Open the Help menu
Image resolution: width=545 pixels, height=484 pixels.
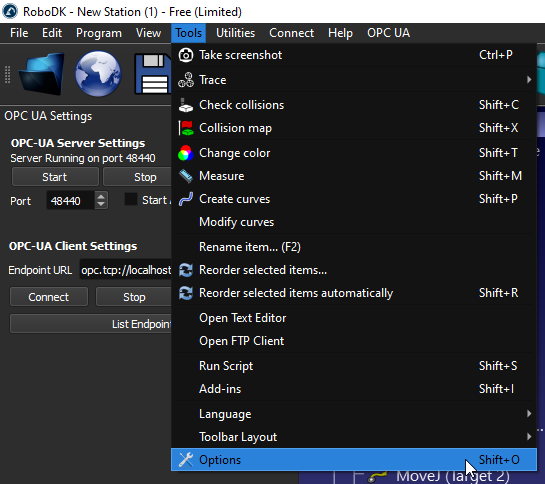340,33
